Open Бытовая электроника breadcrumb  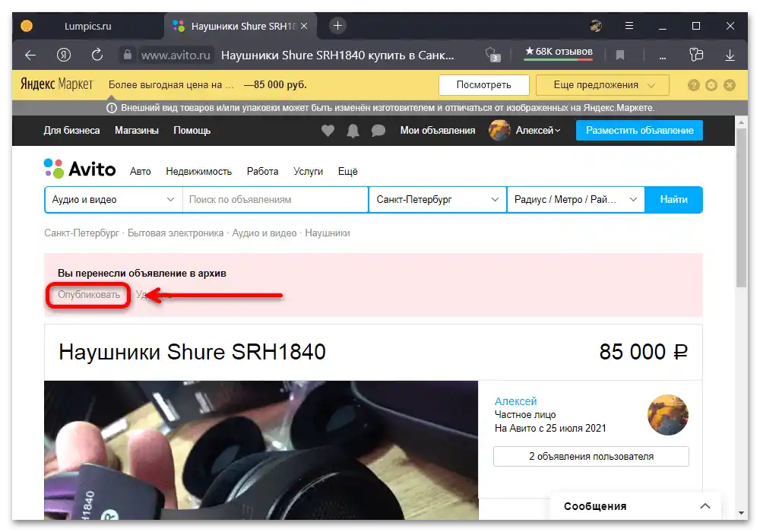tap(176, 233)
